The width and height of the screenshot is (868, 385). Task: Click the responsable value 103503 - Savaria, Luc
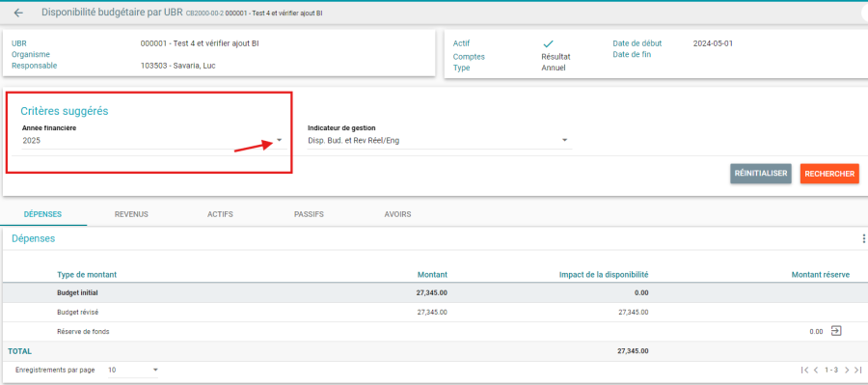click(177, 66)
